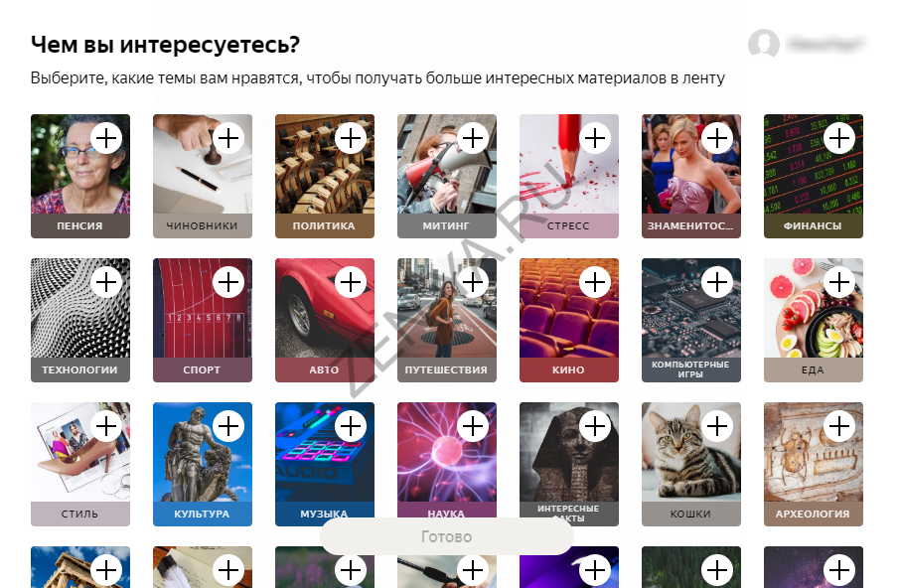Toggle the Митинг topic tile
This screenshot has width=899, height=588.
[x=447, y=176]
